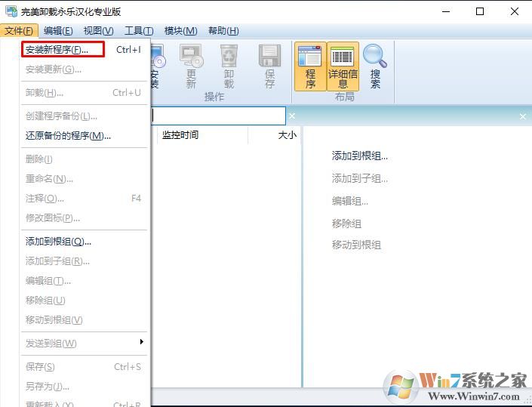This screenshot has width=532, height=407.
Task: Click the 保存 (Save) floppy disk icon
Action: tap(269, 66)
